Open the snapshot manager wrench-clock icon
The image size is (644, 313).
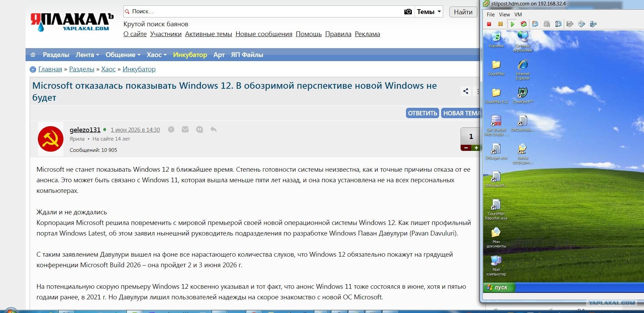click(558, 24)
